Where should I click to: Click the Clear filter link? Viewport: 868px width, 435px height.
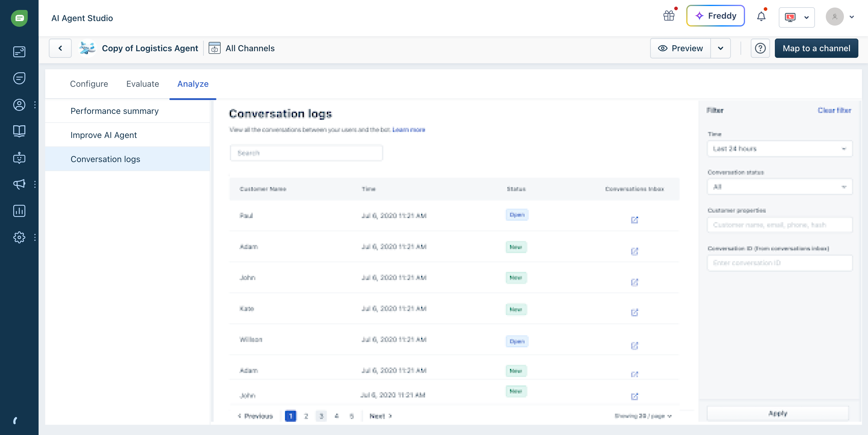[x=834, y=111]
